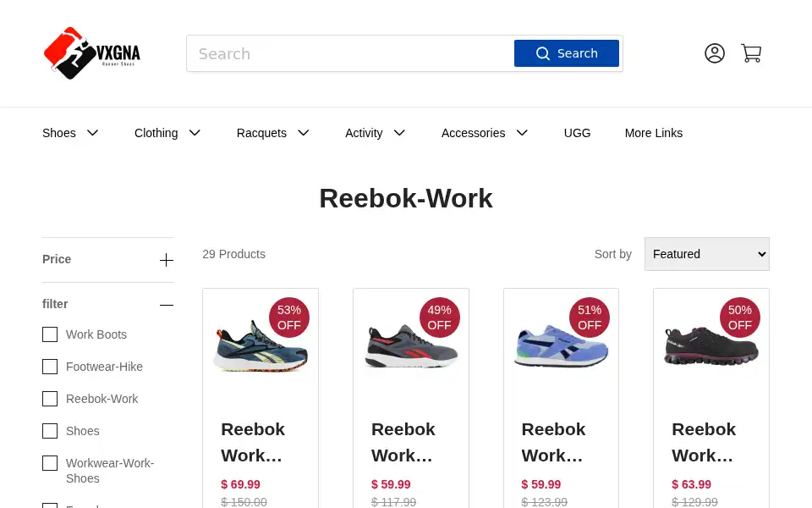Click the Reebok-Work page heading

tap(406, 198)
